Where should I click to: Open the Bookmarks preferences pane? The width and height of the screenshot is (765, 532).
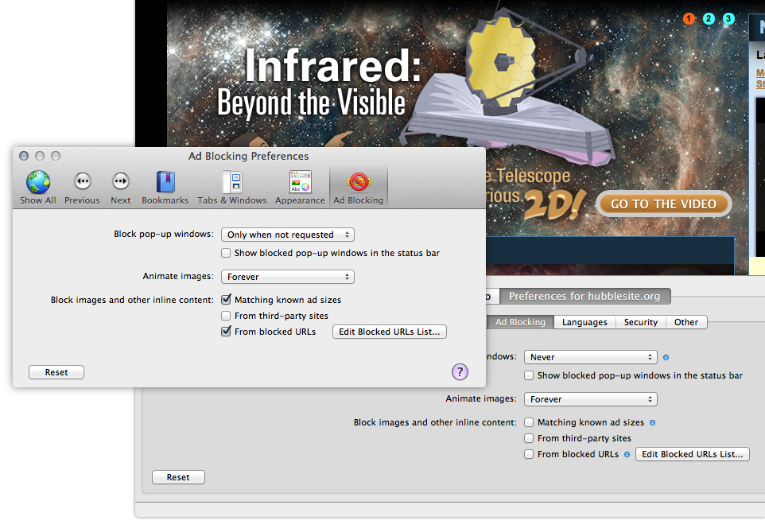[165, 183]
